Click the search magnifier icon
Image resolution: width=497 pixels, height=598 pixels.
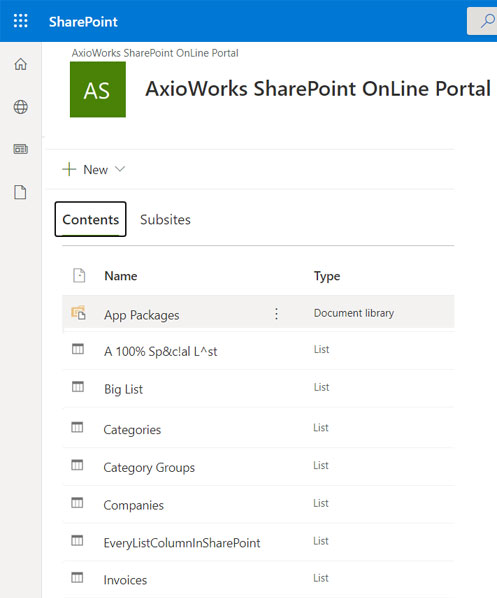click(487, 21)
